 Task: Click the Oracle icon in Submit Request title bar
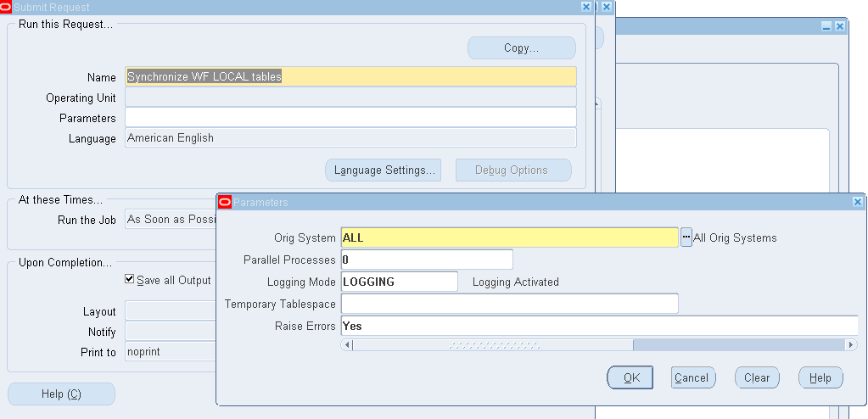[x=8, y=7]
